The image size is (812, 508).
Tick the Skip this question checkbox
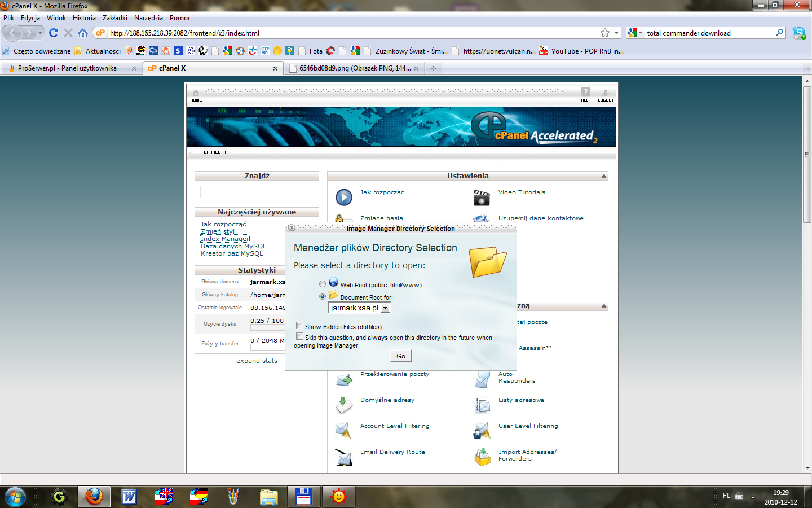300,336
